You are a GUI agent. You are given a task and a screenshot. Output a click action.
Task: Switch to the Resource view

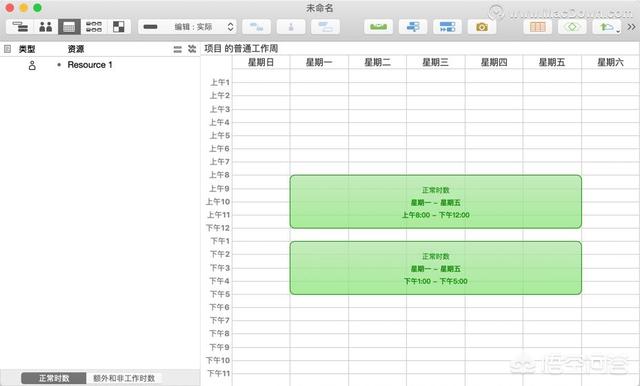click(45, 27)
